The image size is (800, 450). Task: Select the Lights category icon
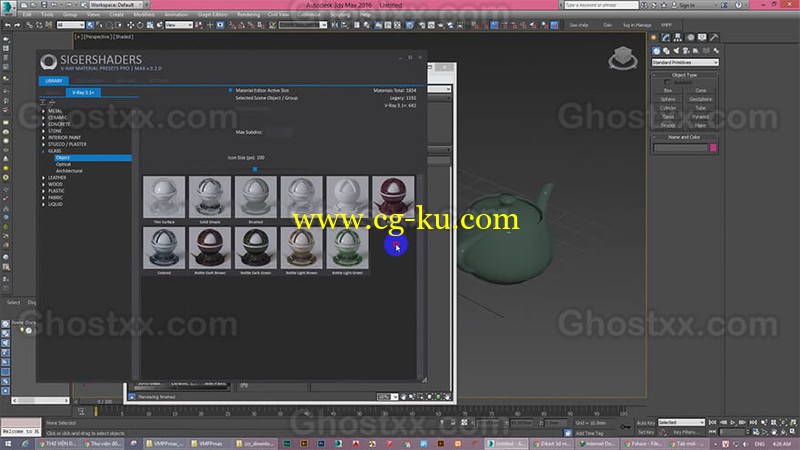point(677,51)
